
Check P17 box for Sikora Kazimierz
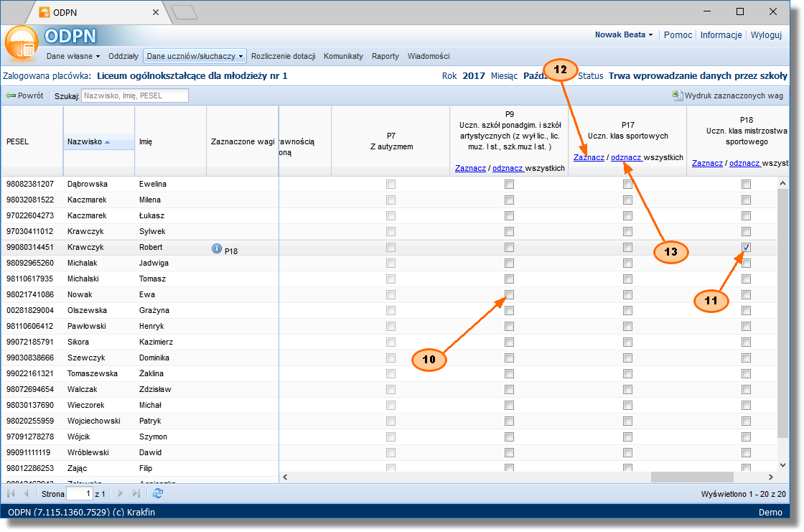pyautogui.click(x=627, y=342)
